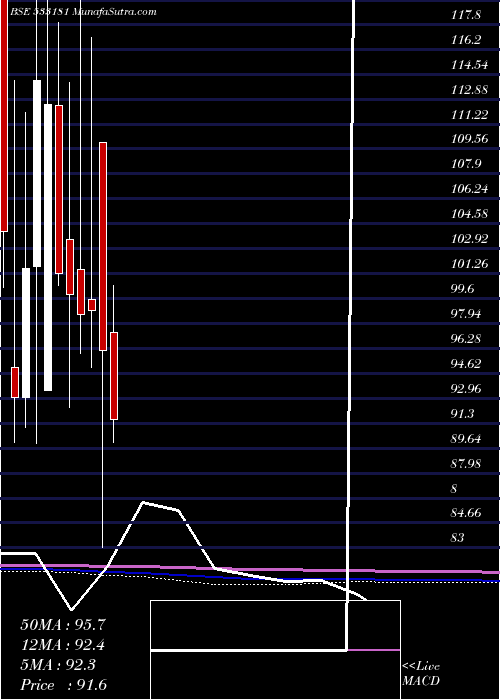Click the 102.92 price axis label
This screenshot has width=500, height=700.
pyautogui.click(x=469, y=239)
